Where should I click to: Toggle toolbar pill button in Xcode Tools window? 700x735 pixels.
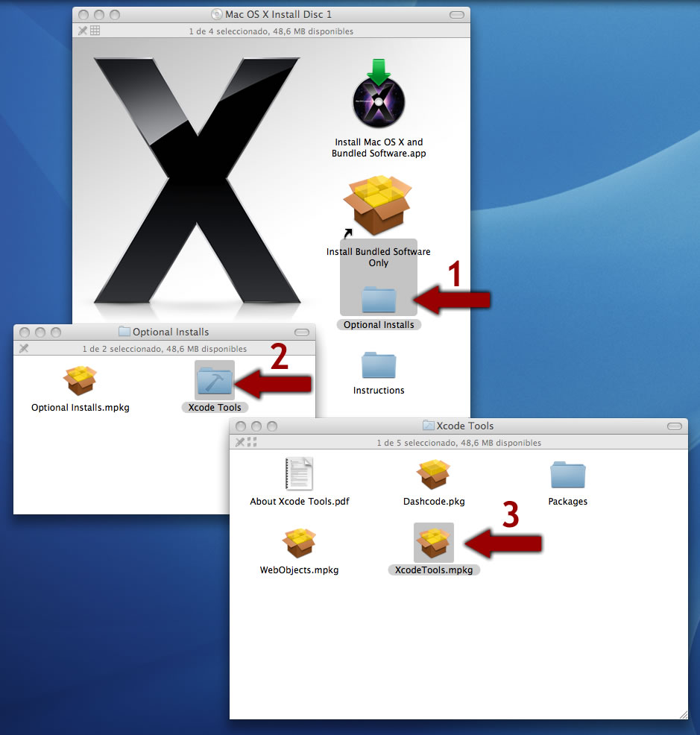point(674,426)
